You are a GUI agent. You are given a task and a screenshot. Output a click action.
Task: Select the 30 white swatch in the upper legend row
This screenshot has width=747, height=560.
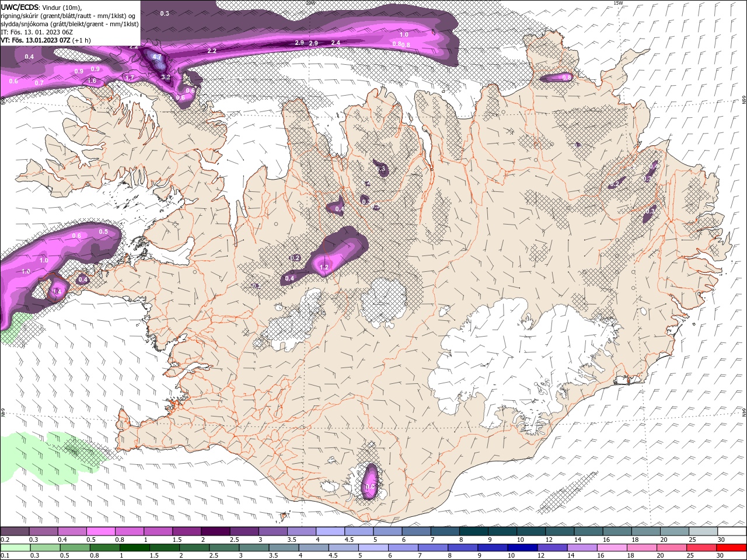(x=731, y=531)
